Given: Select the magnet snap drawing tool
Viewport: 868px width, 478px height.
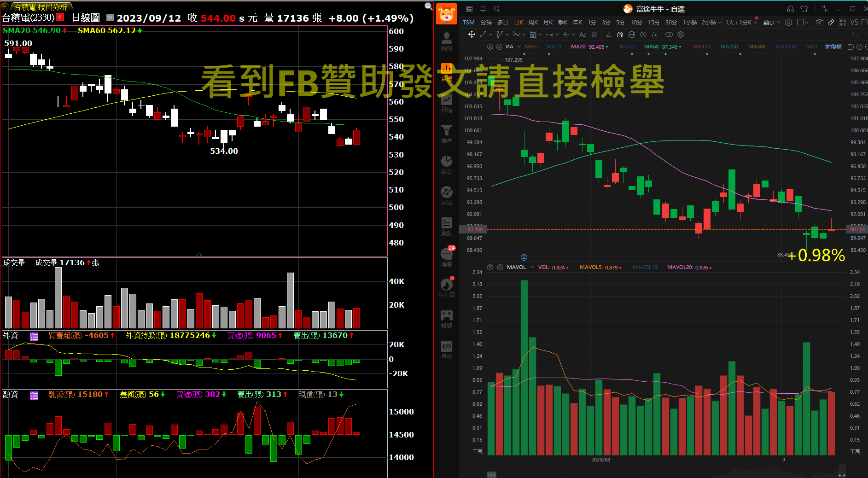Looking at the screenshot, I should (620, 35).
